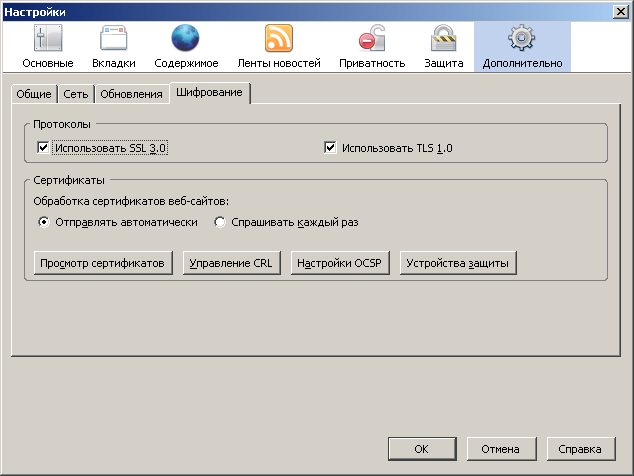Select Спрашивать каждый раз radio button
634x476 pixels.
[220, 222]
